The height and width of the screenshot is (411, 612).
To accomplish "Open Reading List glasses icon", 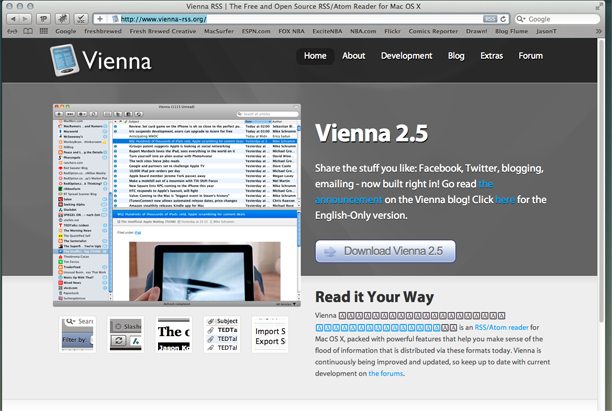I will [12, 31].
